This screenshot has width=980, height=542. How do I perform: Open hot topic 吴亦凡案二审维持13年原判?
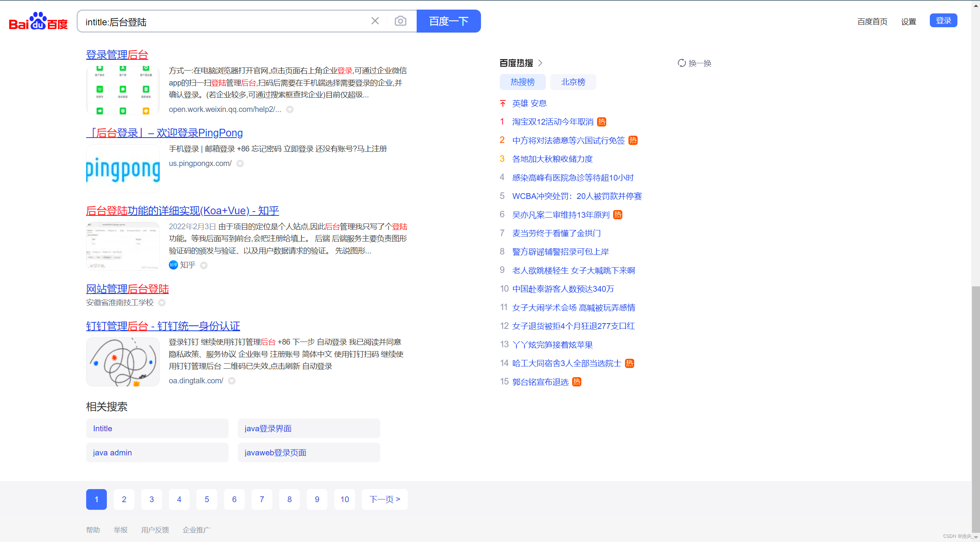[x=561, y=215]
